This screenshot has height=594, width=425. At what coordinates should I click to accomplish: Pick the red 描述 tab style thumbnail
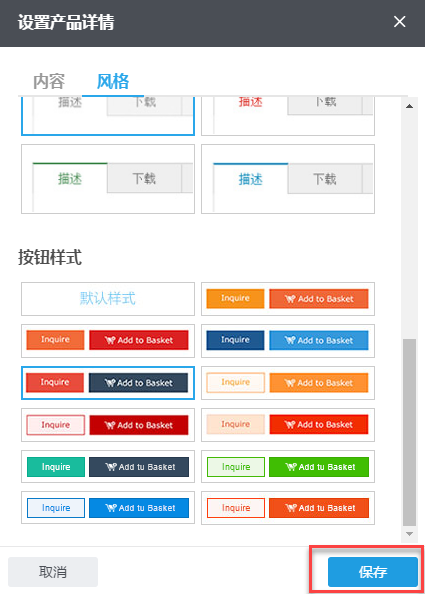[x=288, y=116]
